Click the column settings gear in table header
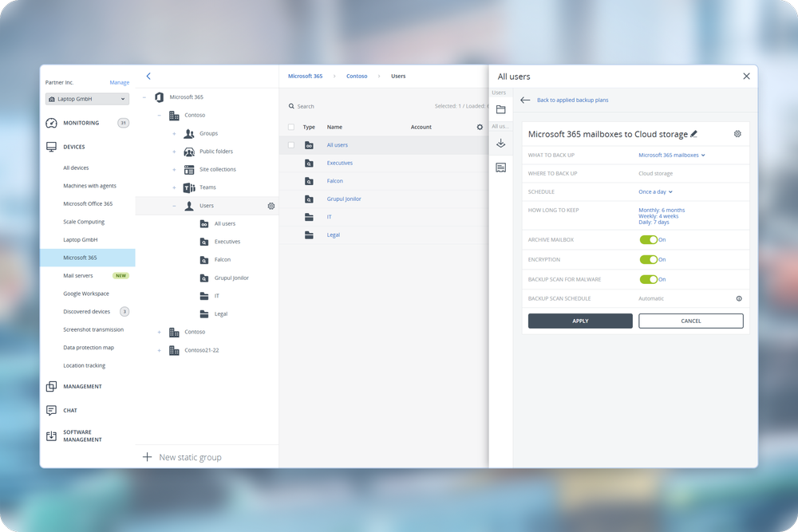The width and height of the screenshot is (798, 532). (x=480, y=127)
